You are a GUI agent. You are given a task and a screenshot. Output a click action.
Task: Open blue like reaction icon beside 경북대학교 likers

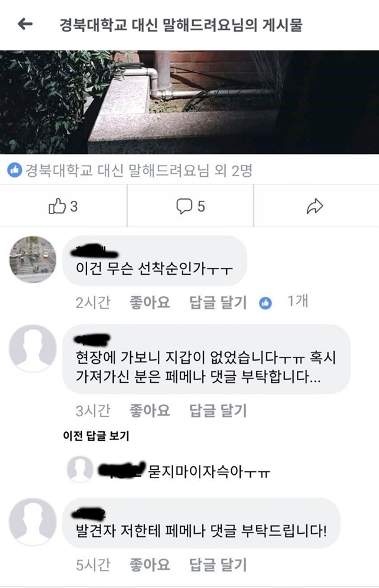point(15,171)
